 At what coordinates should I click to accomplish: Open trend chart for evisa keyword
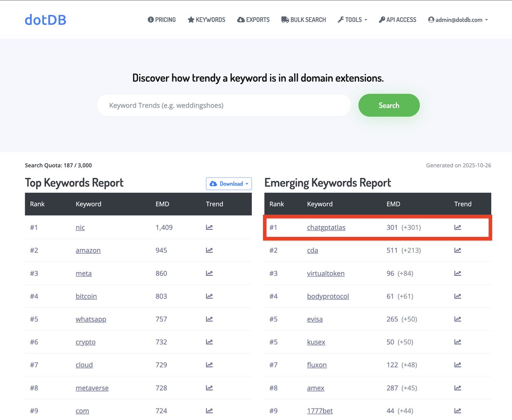coord(457,319)
